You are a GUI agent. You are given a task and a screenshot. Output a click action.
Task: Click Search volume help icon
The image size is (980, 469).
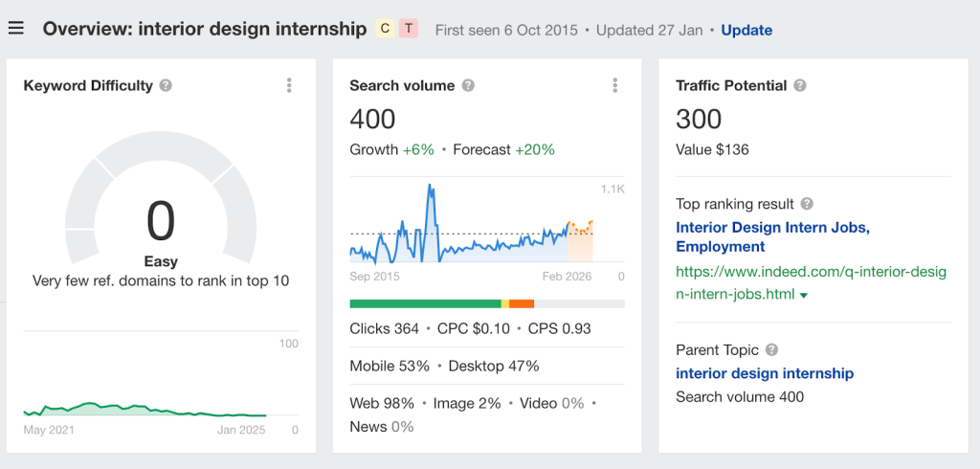point(468,85)
